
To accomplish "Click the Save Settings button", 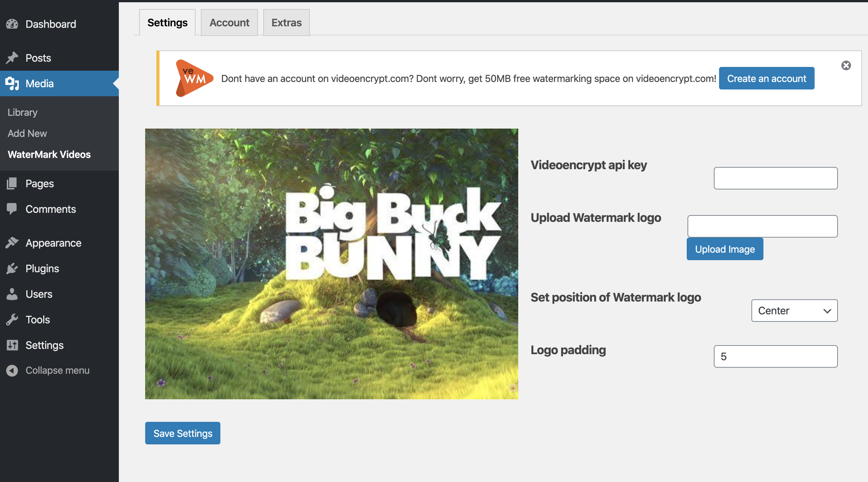I will tap(183, 433).
